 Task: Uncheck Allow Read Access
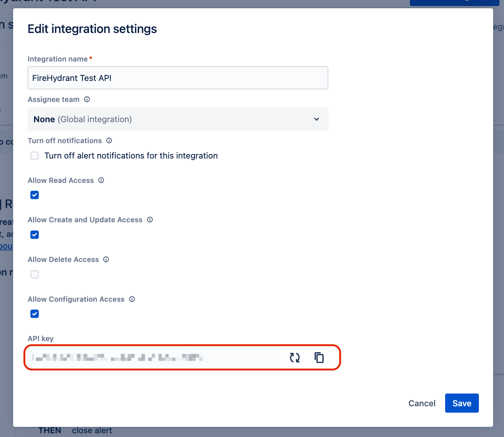point(34,195)
